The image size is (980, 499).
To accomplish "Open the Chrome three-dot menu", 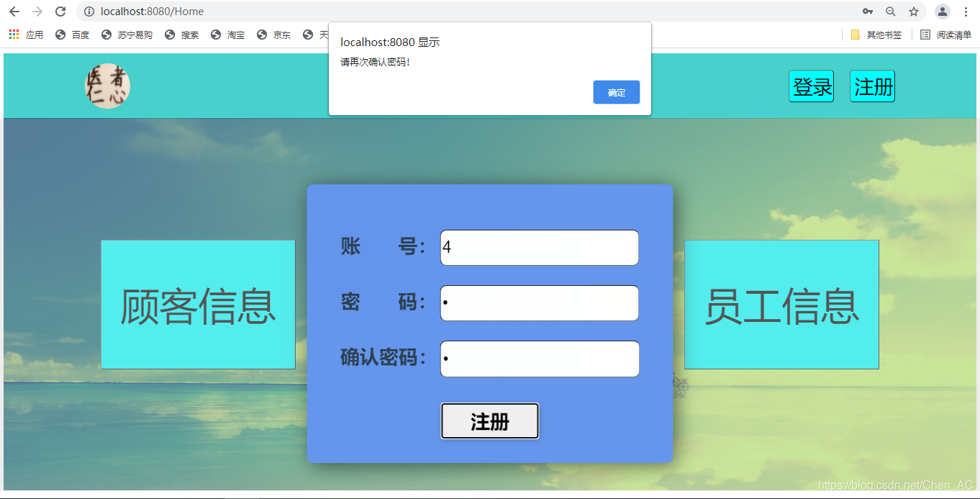I will [x=966, y=12].
